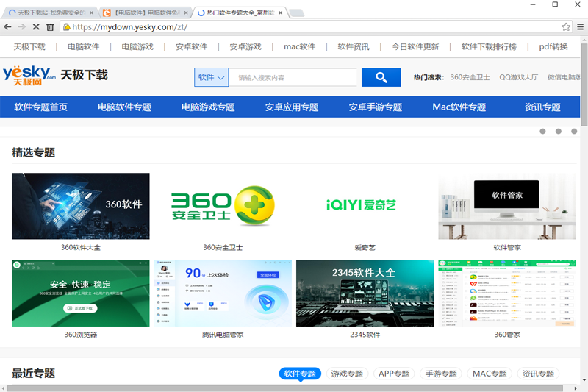Image resolution: width=588 pixels, height=392 pixels.
Task: Click the vertical scrollbar thumb
Action: 584,85
